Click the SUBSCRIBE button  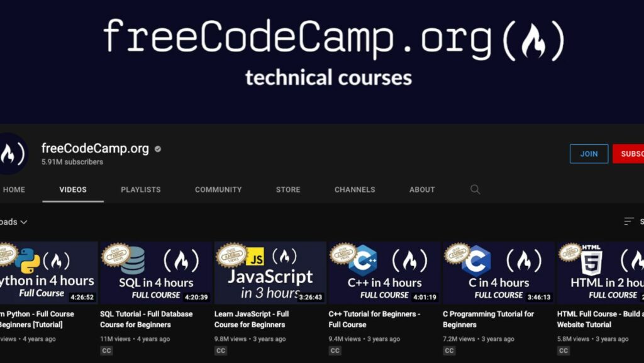631,154
